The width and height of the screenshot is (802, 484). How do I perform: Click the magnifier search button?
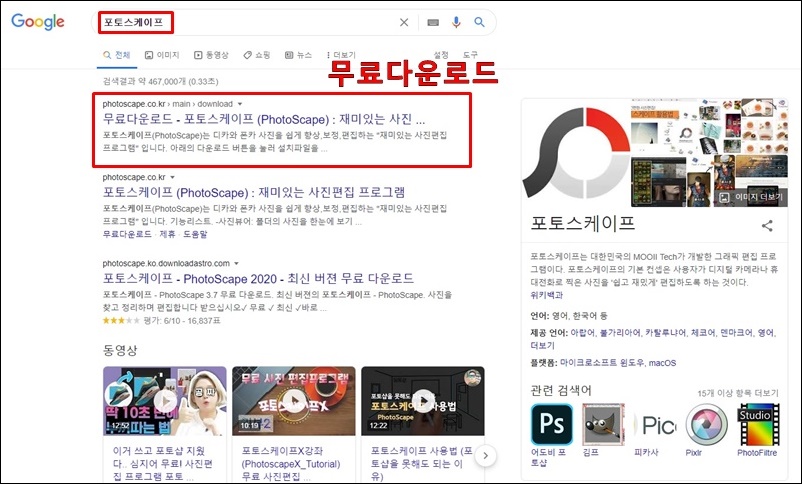[479, 22]
